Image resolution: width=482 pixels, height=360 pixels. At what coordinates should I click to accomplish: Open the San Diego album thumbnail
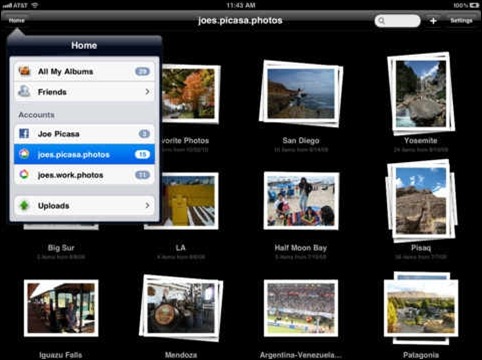click(301, 94)
